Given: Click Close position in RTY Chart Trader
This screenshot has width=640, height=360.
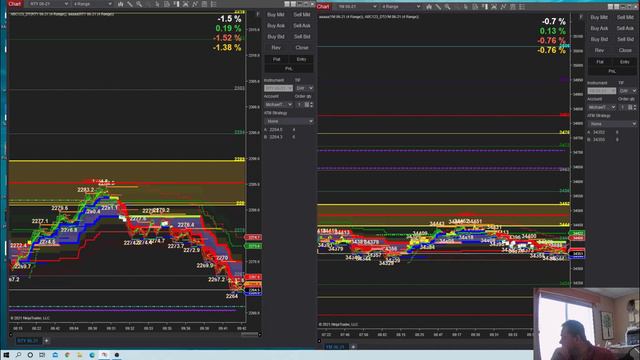Looking at the screenshot, I should coord(302,48).
